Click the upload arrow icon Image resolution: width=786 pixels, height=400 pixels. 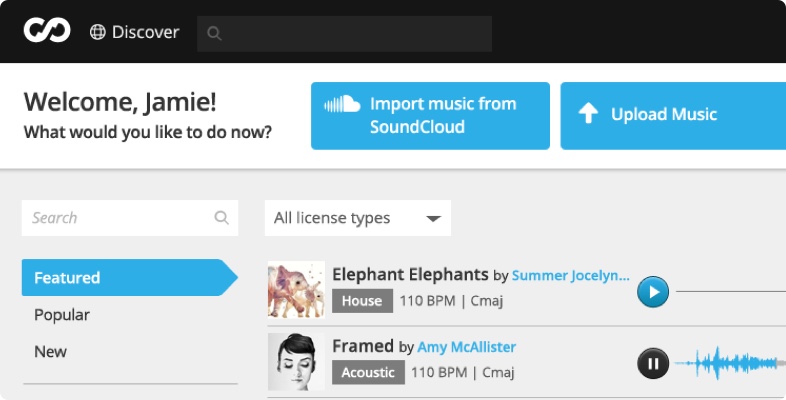(x=588, y=113)
